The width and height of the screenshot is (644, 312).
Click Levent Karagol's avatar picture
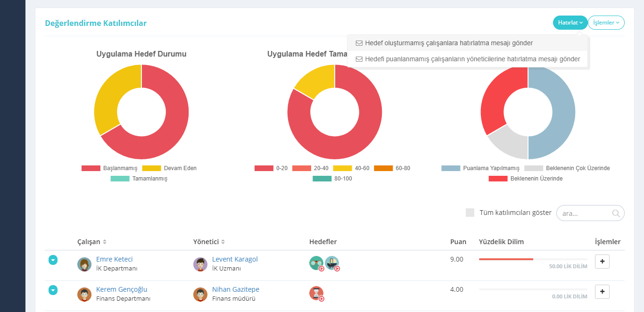[x=200, y=264]
